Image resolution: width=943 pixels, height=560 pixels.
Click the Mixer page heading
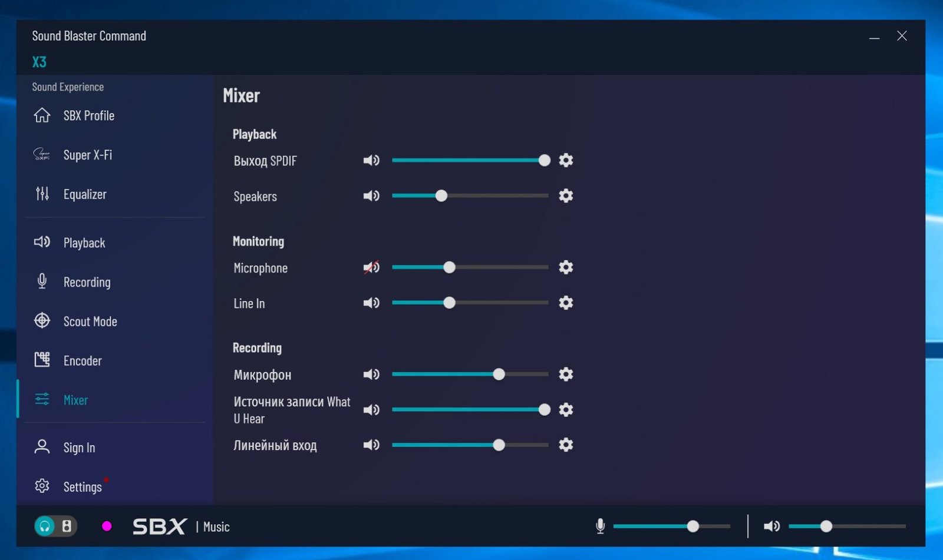[241, 95]
